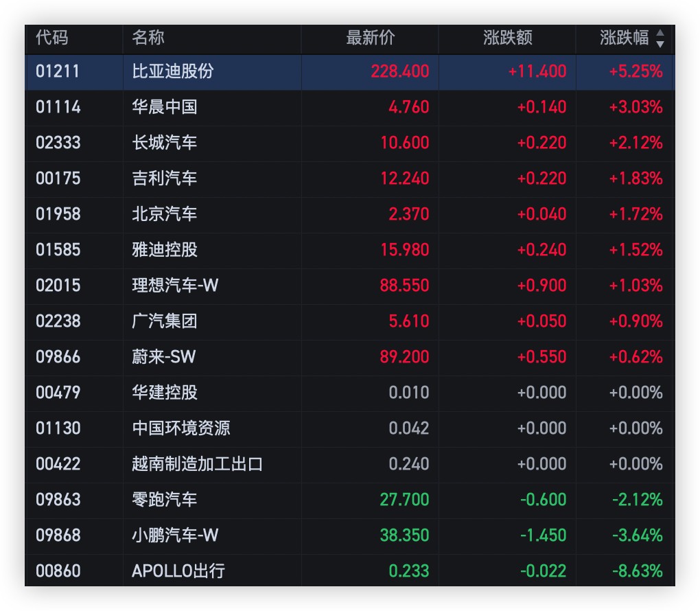Select the 蔚来-SW row

point(164,357)
